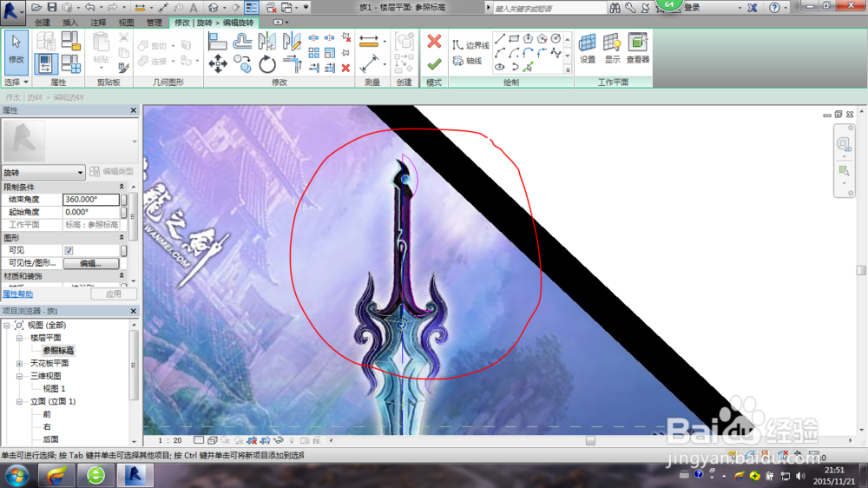Click the Trim/Extend to Corner tool
868x488 pixels.
coord(292,64)
